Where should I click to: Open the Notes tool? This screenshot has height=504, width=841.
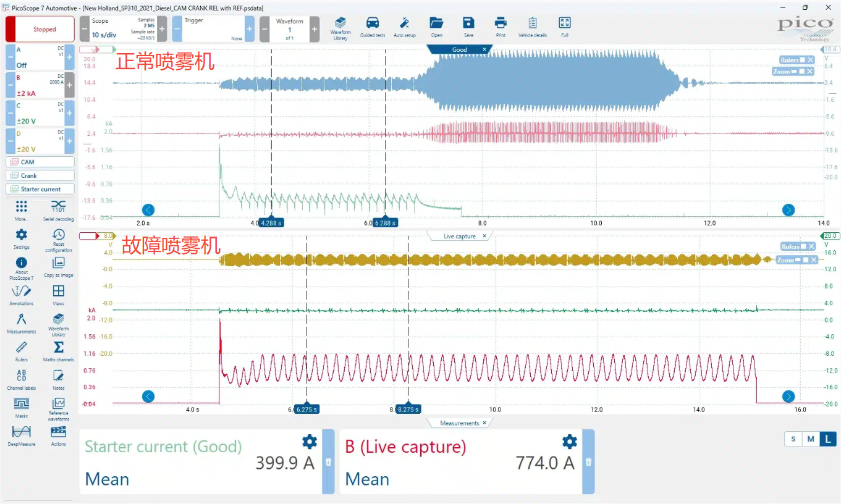[59, 380]
